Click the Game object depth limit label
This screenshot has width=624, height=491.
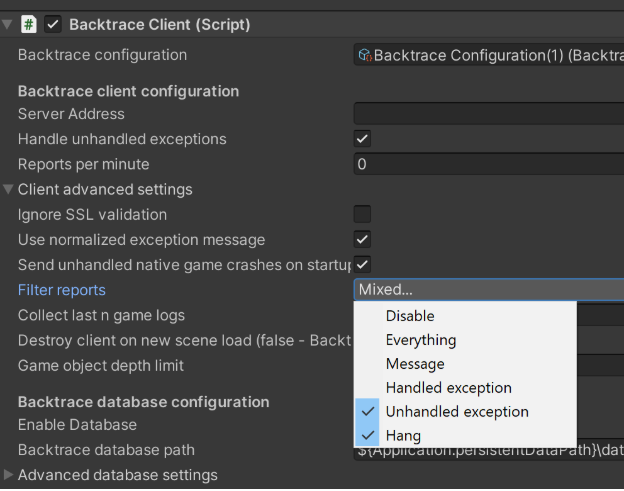[101, 365]
